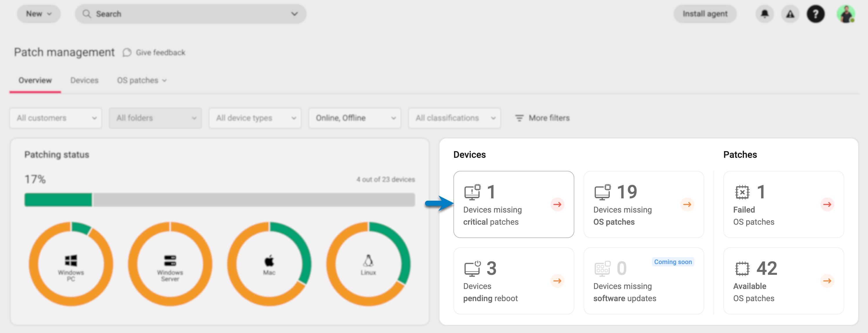Click the Available OS patches chip icon
The height and width of the screenshot is (333, 868).
click(742, 269)
